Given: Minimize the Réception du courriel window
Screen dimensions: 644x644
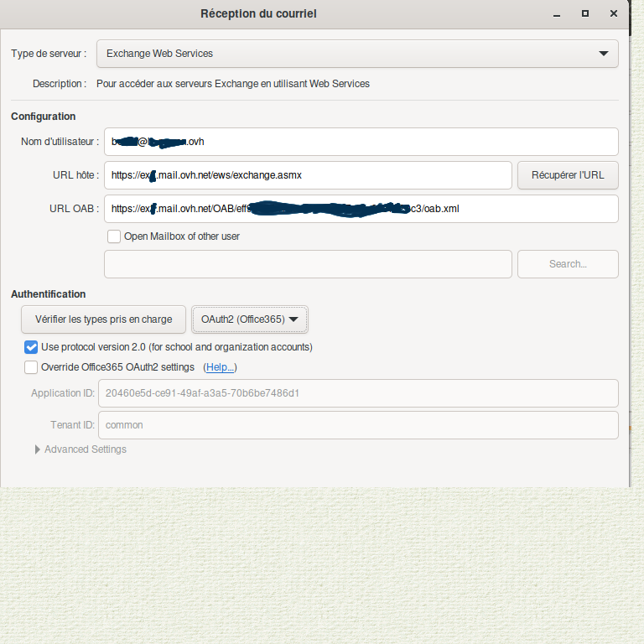Looking at the screenshot, I should pos(556,14).
